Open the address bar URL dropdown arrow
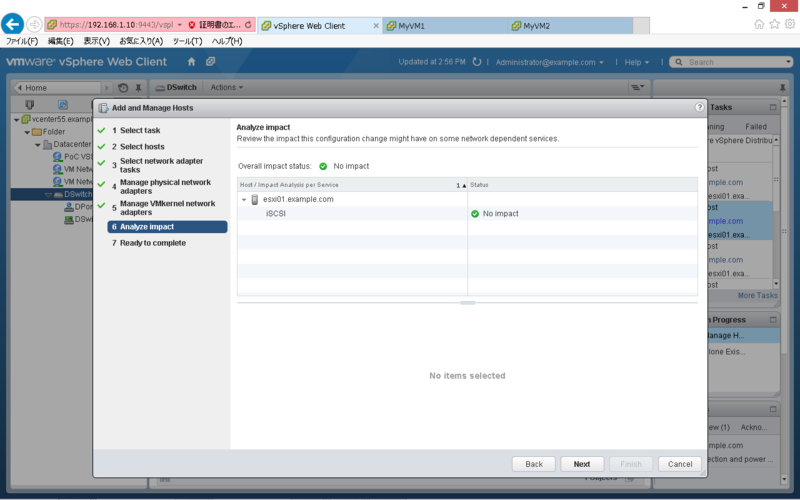 tap(180, 25)
